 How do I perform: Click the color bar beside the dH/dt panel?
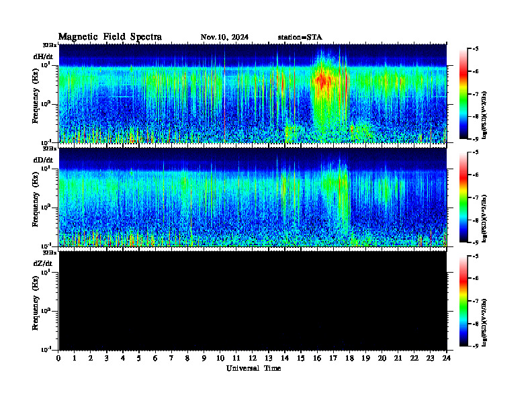[463, 93]
